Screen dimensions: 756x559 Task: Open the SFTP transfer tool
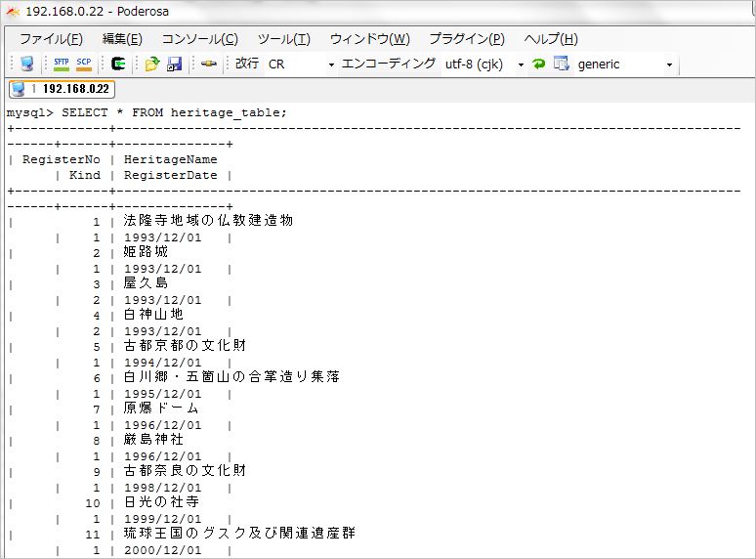coord(62,64)
